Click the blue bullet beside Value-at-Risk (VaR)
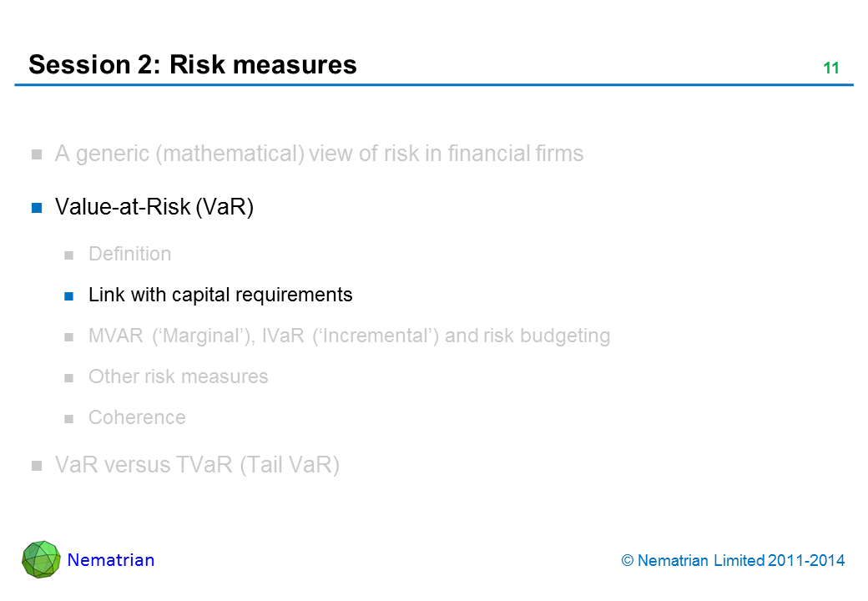Image resolution: width=868 pixels, height=601 pixels. tap(37, 209)
